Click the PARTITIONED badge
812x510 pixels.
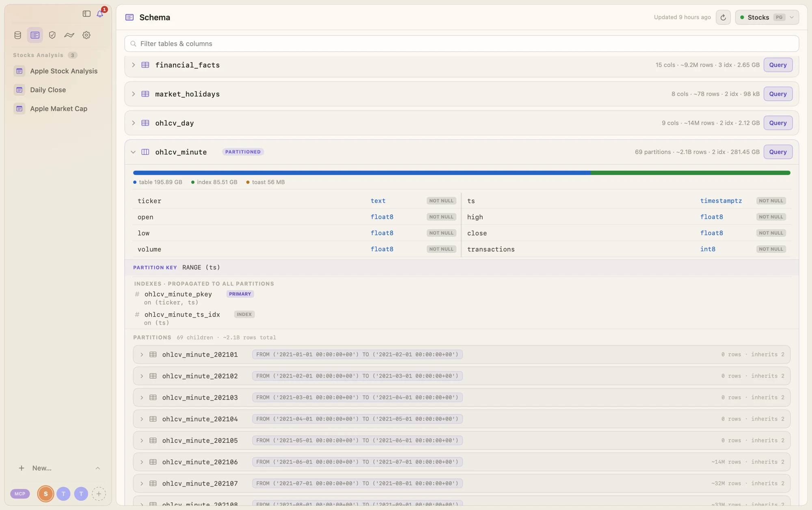tap(243, 152)
